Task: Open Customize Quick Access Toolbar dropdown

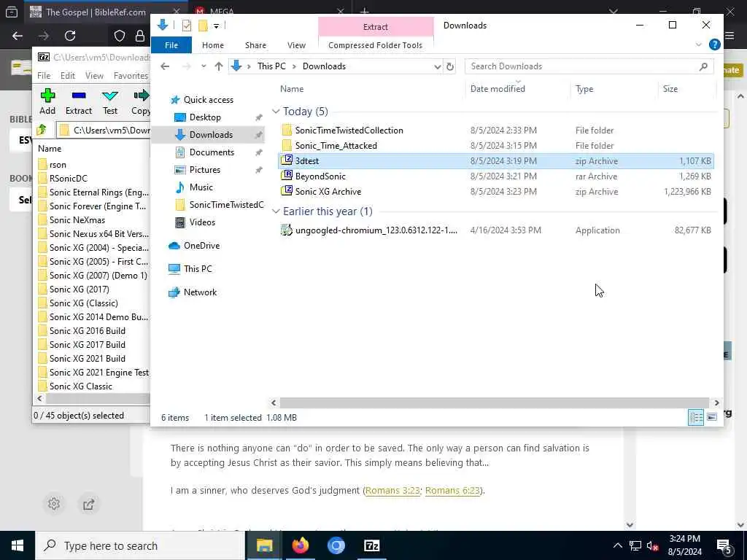Action: (x=216, y=26)
